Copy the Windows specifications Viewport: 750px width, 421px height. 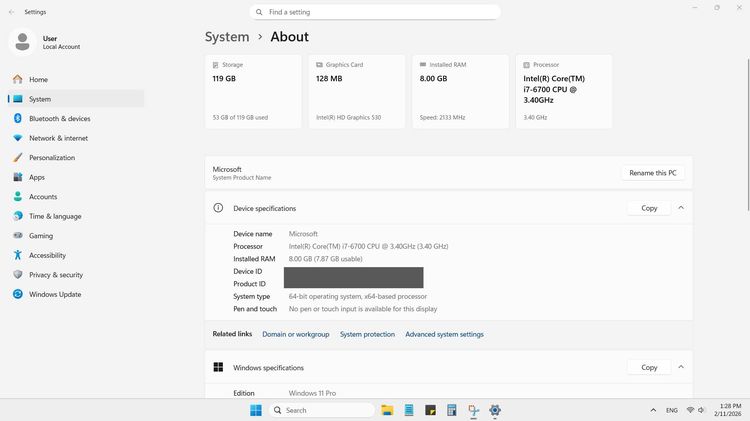649,367
